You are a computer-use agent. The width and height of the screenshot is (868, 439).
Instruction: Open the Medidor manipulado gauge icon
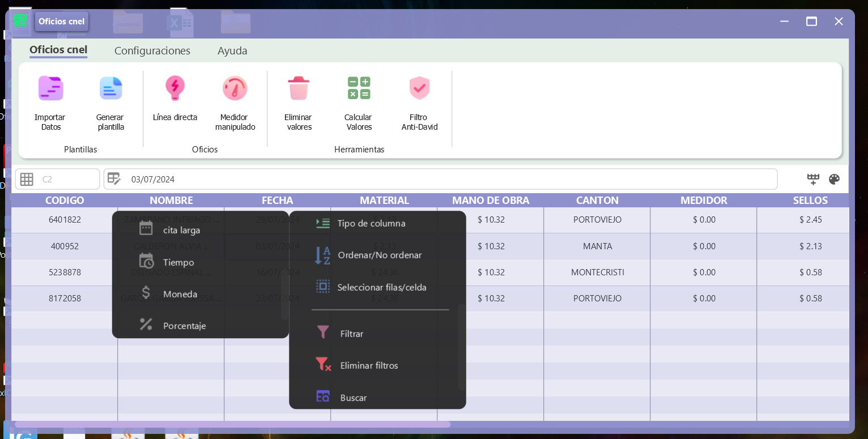coord(235,88)
